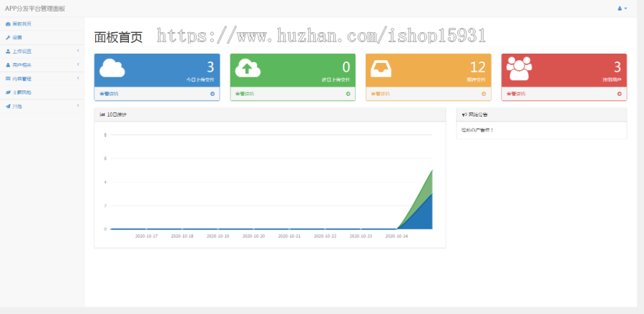This screenshot has width=644, height=314.
Task: Click the megaphone icon in 网站公告 header
Action: (x=464, y=115)
